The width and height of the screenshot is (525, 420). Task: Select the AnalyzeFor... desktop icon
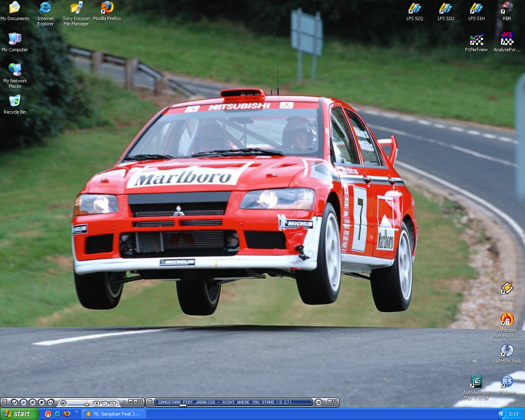[x=507, y=42]
